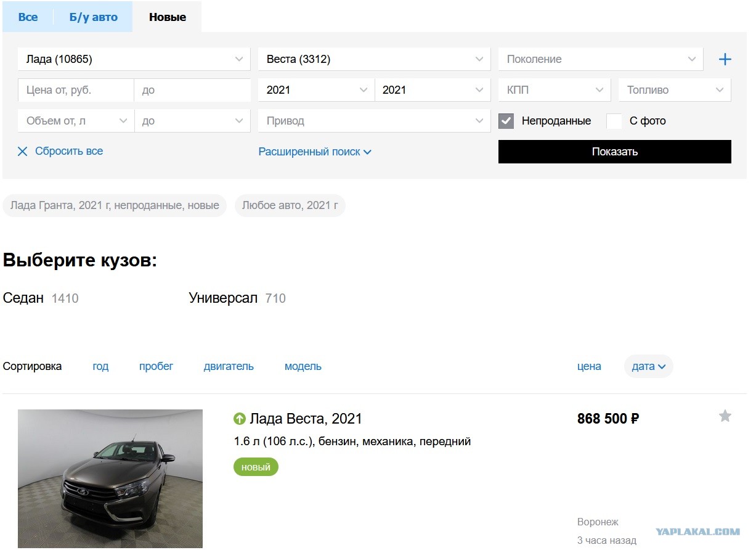Click the Воронеж location text

click(598, 522)
